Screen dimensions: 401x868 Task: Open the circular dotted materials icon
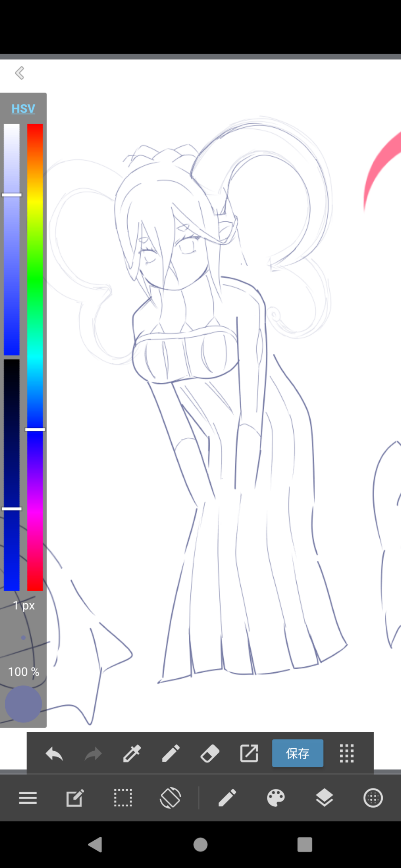point(373,798)
